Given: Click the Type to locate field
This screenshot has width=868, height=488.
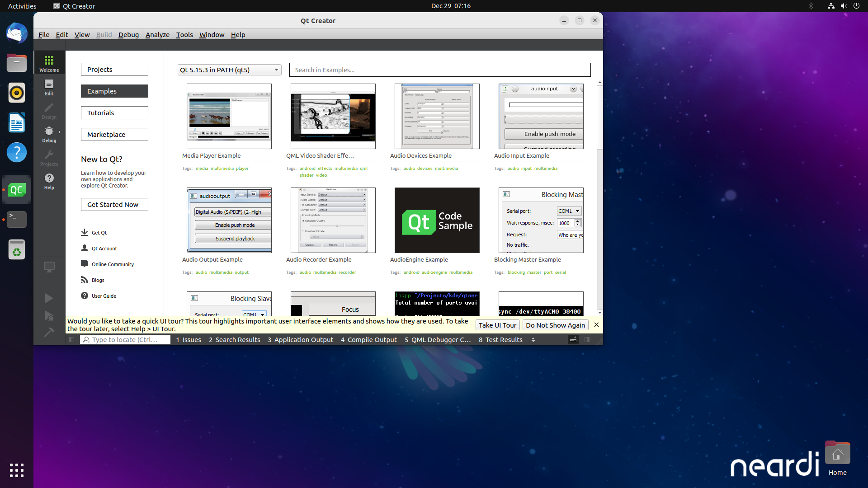Looking at the screenshot, I should pyautogui.click(x=125, y=339).
